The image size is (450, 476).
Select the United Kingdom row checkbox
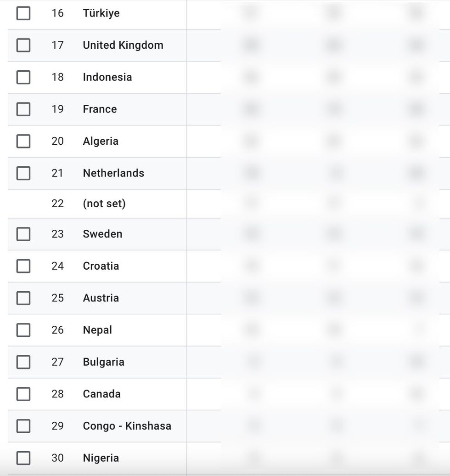point(23,45)
